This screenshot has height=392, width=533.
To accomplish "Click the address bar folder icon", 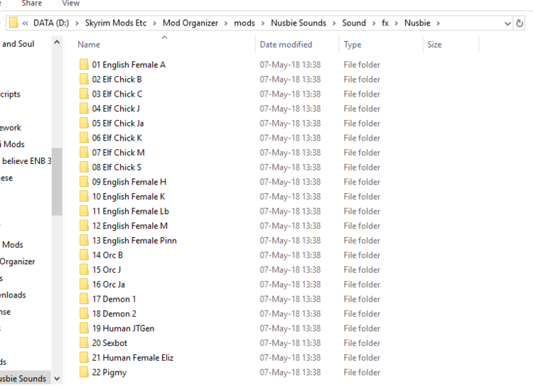I will pyautogui.click(x=14, y=23).
